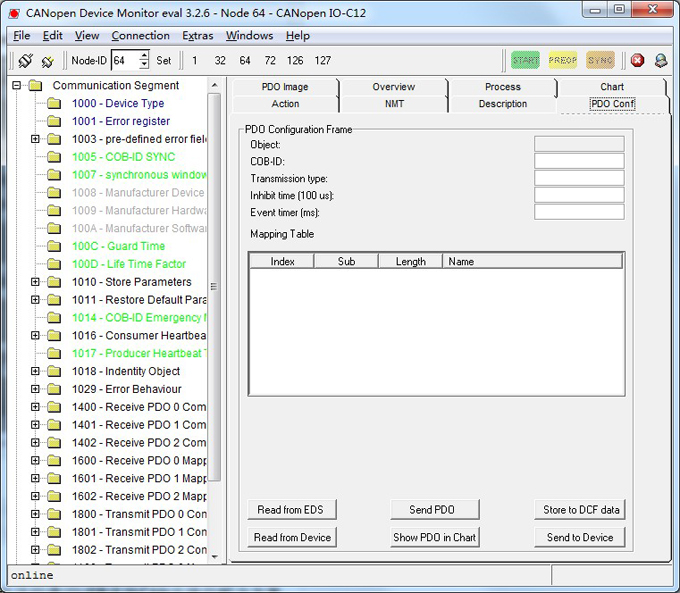
Task: Switch to the PDO Image tab
Action: (x=285, y=87)
